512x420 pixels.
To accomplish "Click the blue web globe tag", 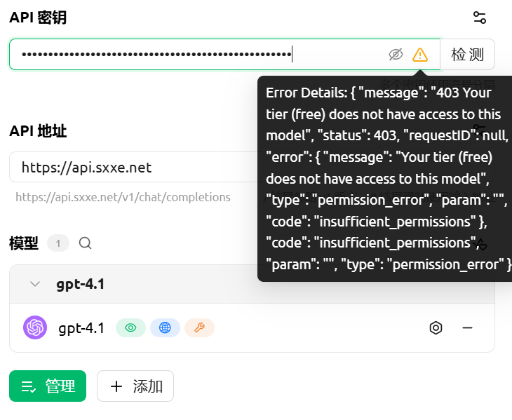I will [165, 327].
